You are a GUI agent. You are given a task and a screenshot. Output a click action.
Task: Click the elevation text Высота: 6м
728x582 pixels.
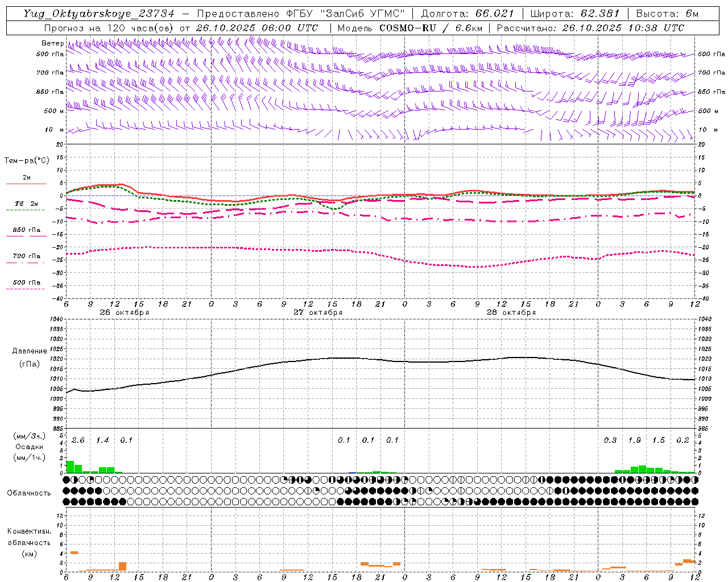pyautogui.click(x=667, y=14)
